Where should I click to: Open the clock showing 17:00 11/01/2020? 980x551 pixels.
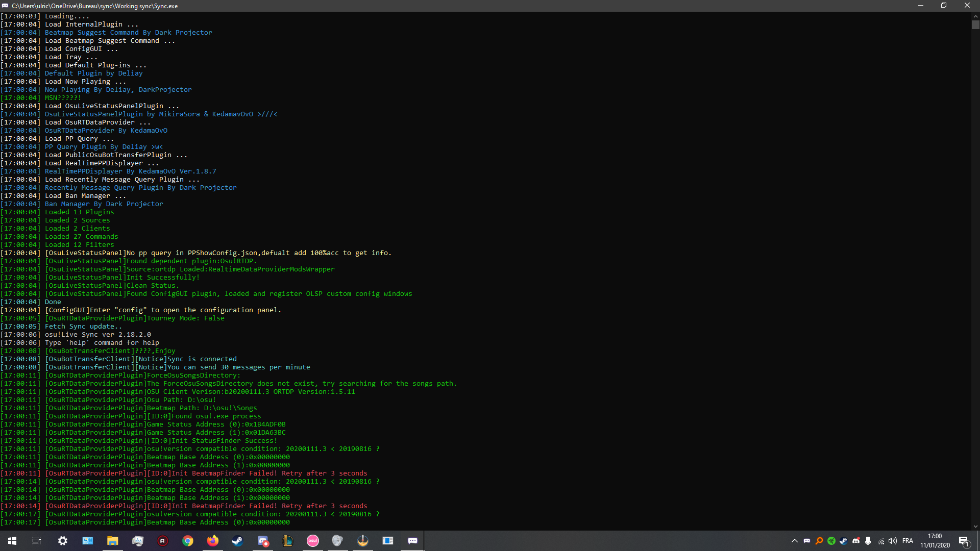tap(935, 541)
